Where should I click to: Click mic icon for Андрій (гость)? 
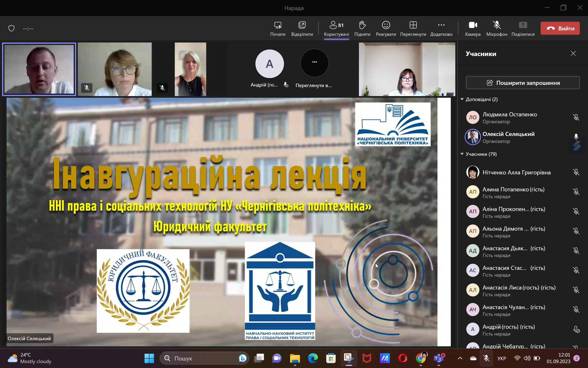click(x=576, y=329)
